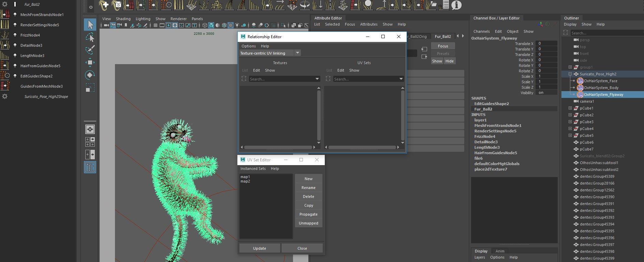Expand the pCube1 outliner node
644x262 pixels.
point(570,108)
